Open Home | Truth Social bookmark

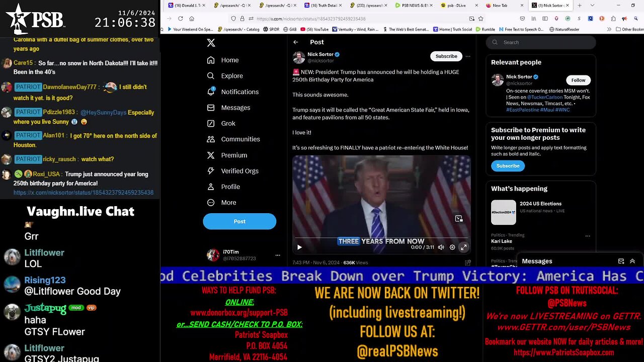pyautogui.click(x=452, y=30)
